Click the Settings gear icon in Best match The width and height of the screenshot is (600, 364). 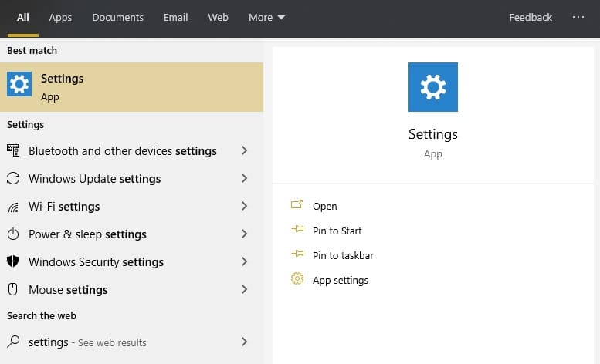click(x=19, y=84)
